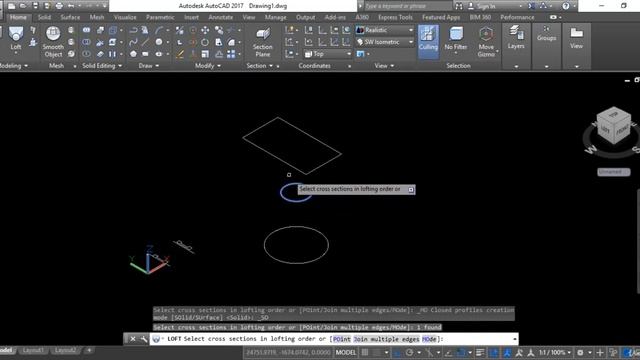The height and width of the screenshot is (360, 640).
Task: Switch to the Layout2 tab
Action: pos(65,350)
